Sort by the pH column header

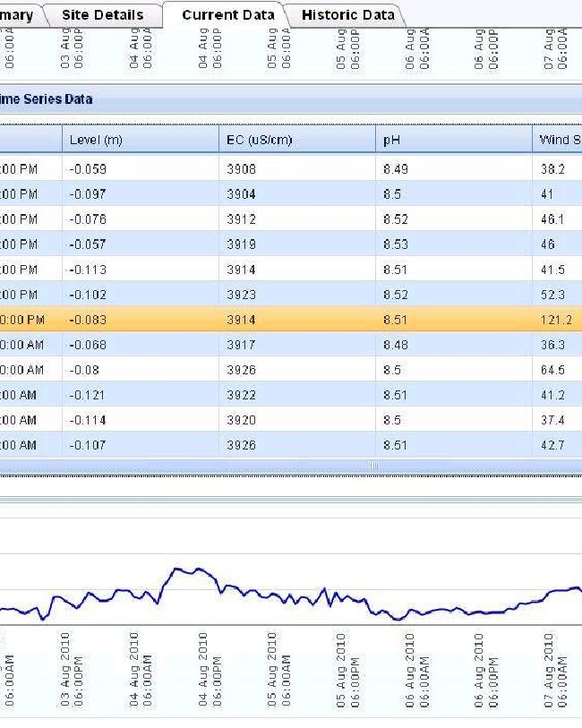[454, 140]
